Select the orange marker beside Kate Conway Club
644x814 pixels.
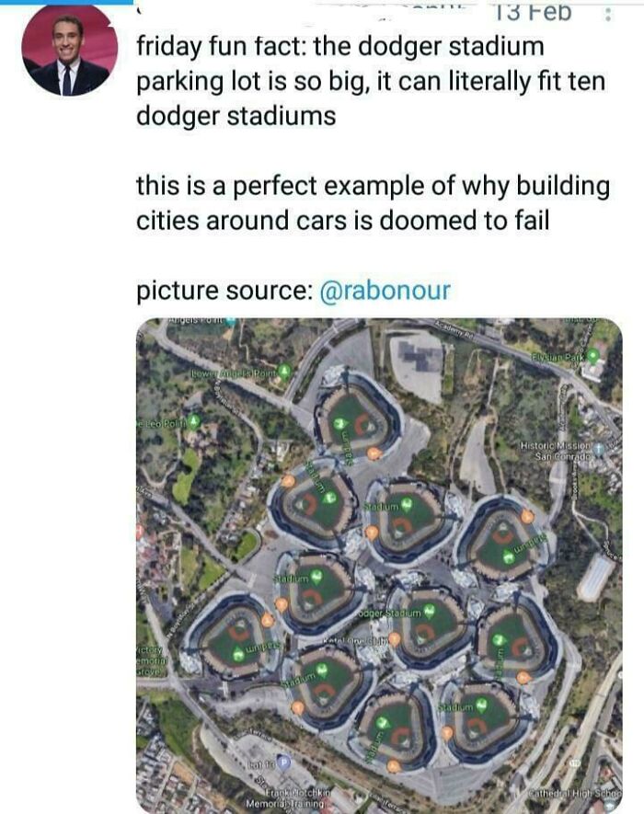tap(393, 639)
